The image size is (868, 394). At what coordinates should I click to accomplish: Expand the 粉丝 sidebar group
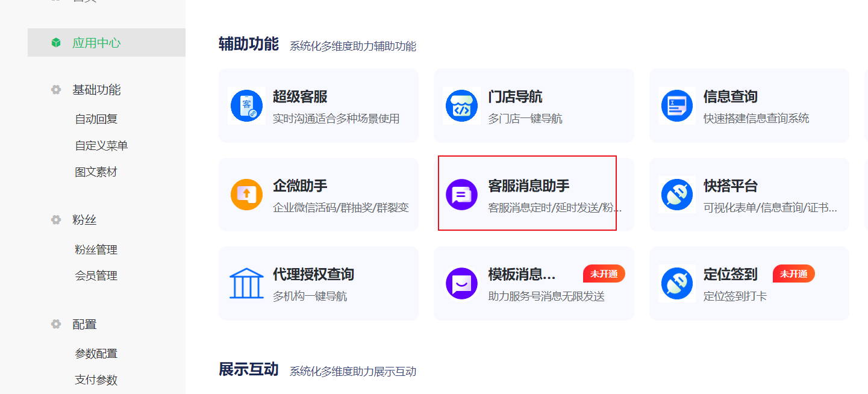pos(84,220)
